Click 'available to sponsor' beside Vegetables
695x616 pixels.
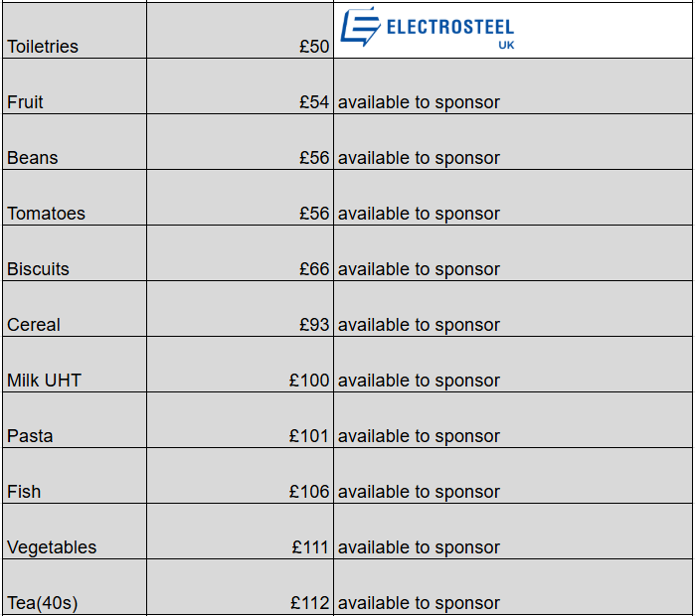point(419,547)
